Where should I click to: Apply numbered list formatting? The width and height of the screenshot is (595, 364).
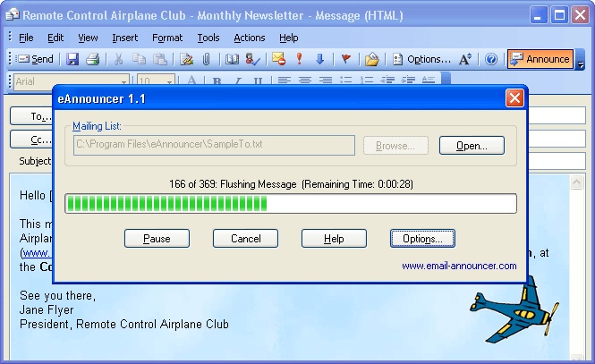pyautogui.click(x=367, y=80)
